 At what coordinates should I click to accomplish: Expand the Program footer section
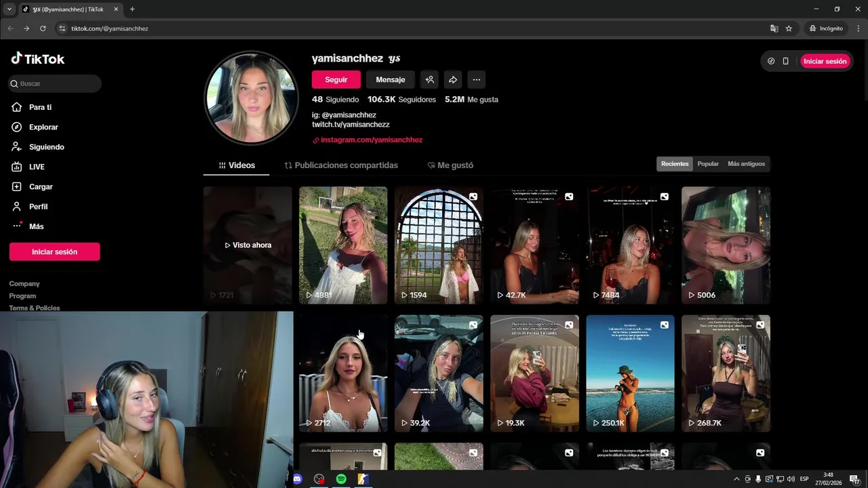22,296
